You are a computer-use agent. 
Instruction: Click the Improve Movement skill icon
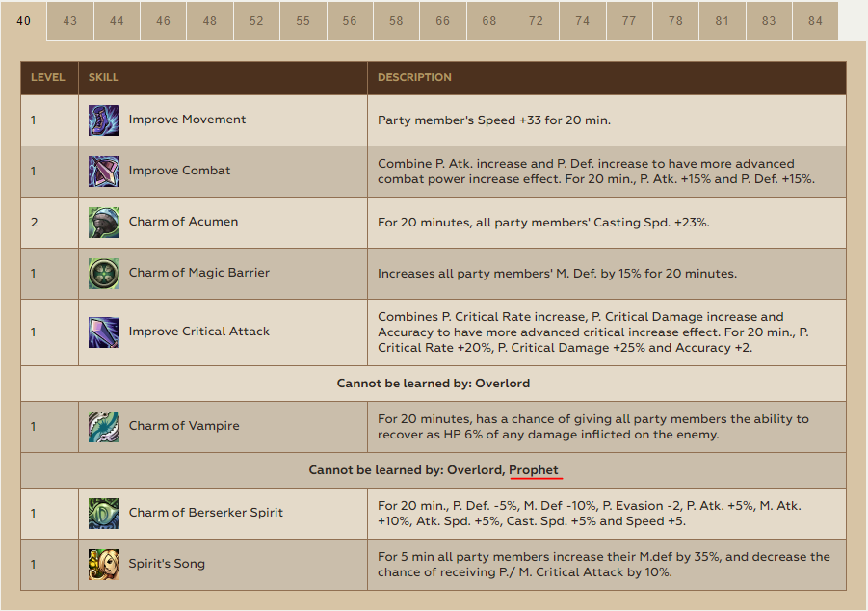point(104,120)
